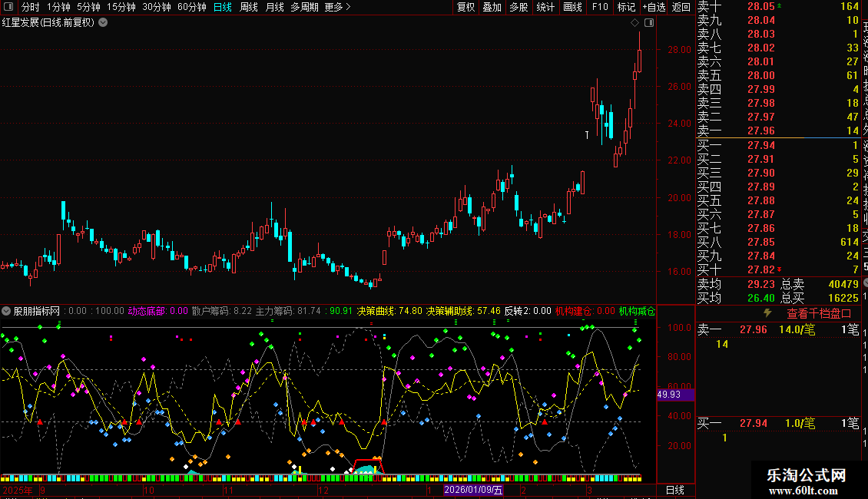Click the lightning bolt icon in order panel
The width and height of the screenshot is (868, 499).
point(767,313)
